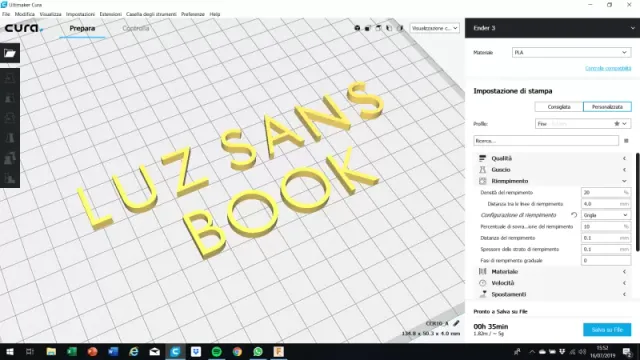The image size is (640, 360).
Task: Click the Velocità category icon
Action: tap(482, 283)
